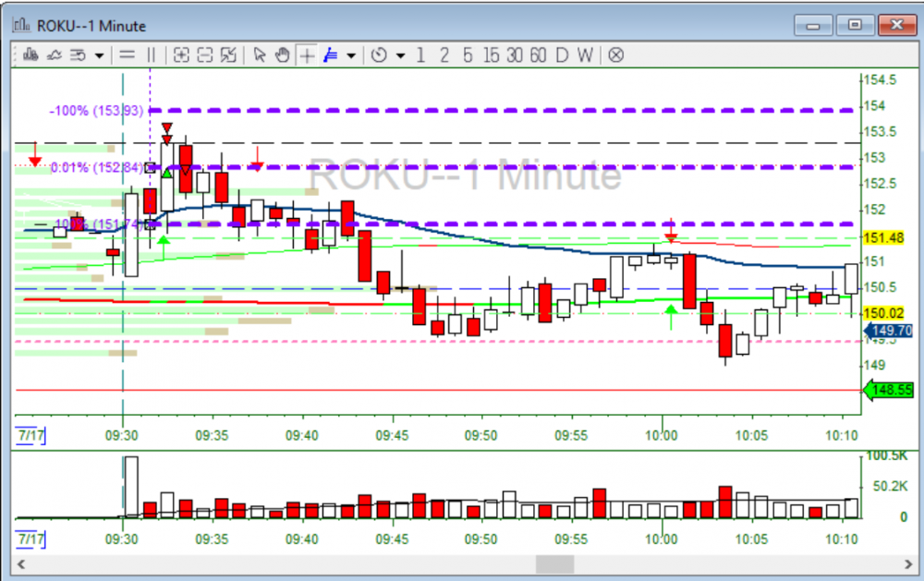The width and height of the screenshot is (924, 581).
Task: Click the horizontal scrollbar thumb
Action: tap(555, 563)
